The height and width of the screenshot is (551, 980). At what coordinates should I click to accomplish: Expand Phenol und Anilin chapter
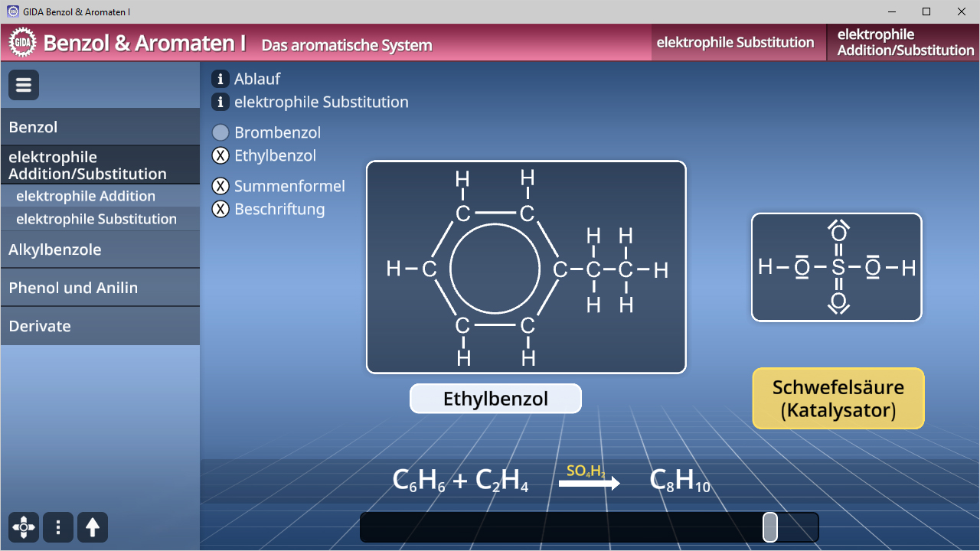coord(100,288)
